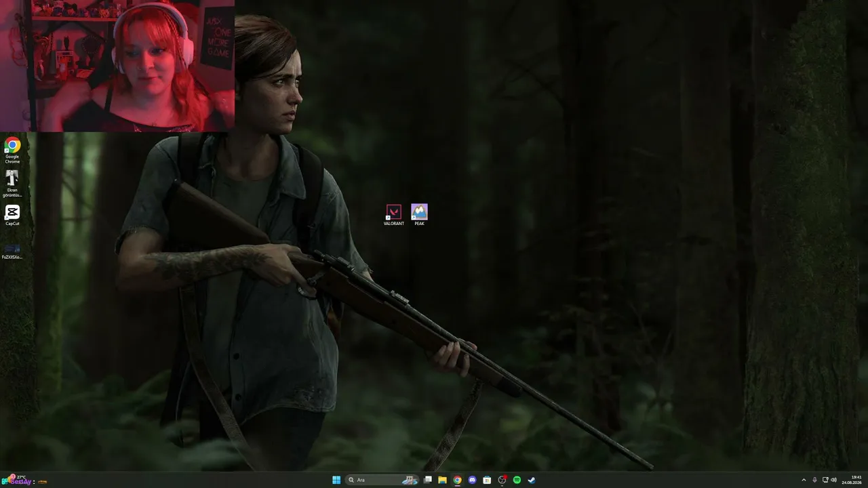868x488 pixels.
Task: Click the microphone icon in system tray
Action: pos(814,480)
